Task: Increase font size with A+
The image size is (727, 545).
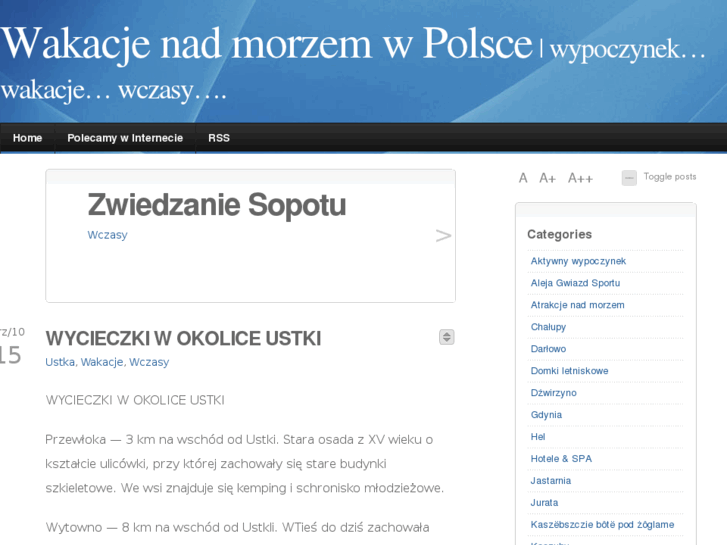Action: (x=547, y=178)
